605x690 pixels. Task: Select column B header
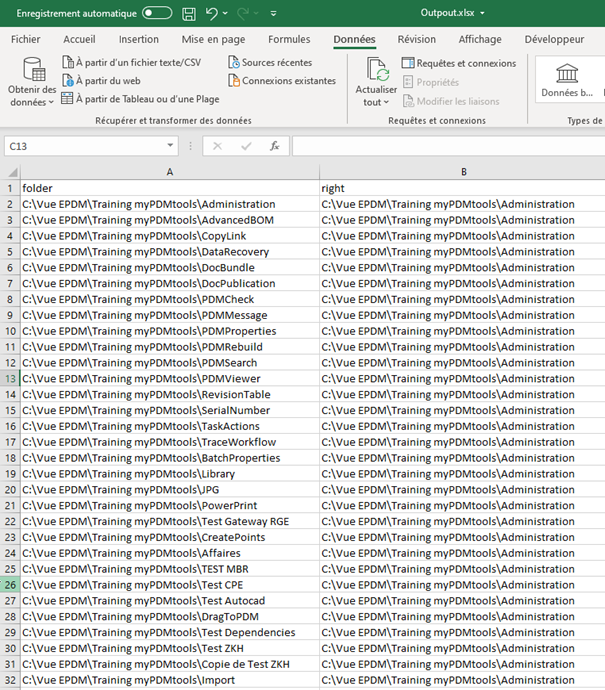463,172
